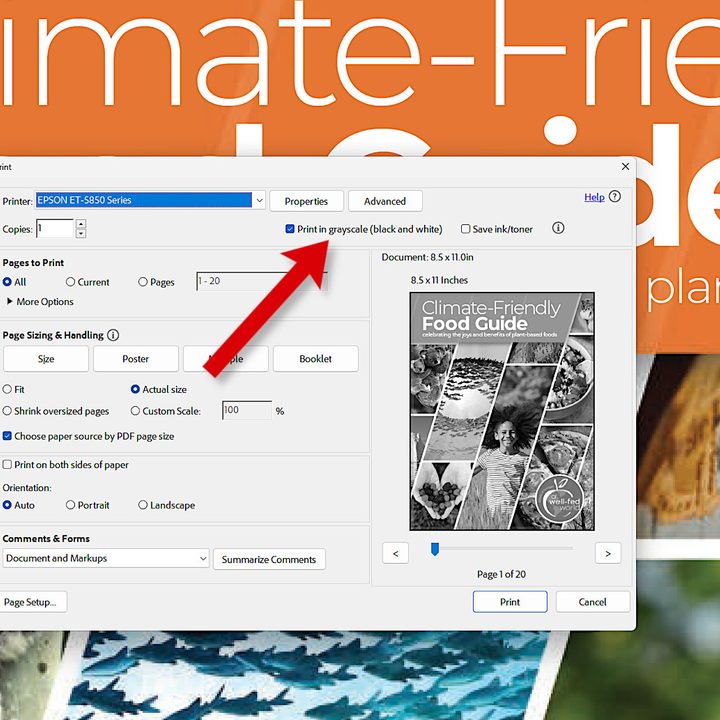
Task: Select Landscape orientation
Action: tap(143, 505)
